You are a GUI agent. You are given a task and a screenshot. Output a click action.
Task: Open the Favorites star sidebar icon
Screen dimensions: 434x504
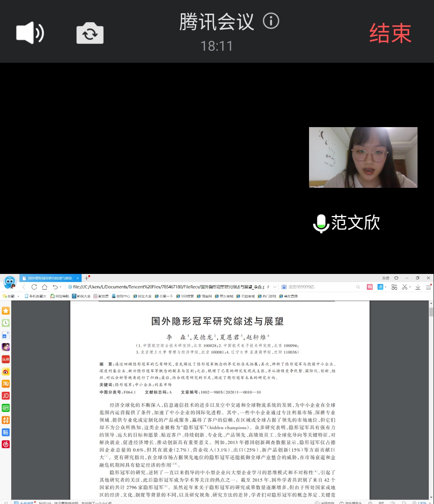click(6, 311)
